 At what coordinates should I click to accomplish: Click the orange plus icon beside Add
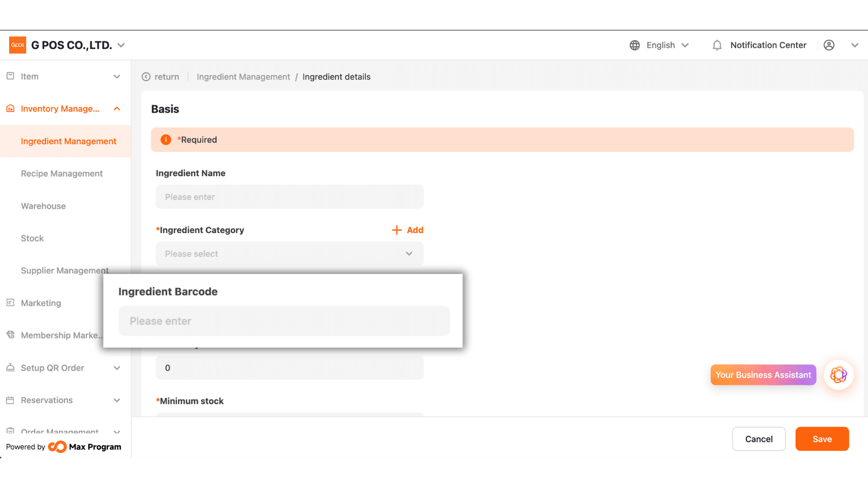(x=396, y=230)
